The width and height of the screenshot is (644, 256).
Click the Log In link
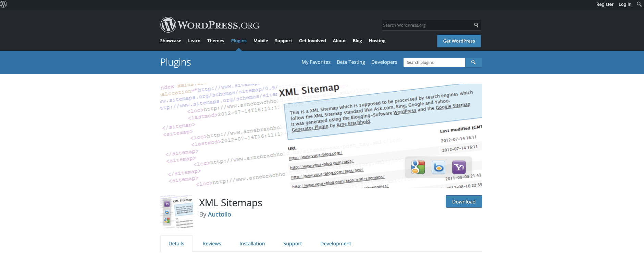625,4
